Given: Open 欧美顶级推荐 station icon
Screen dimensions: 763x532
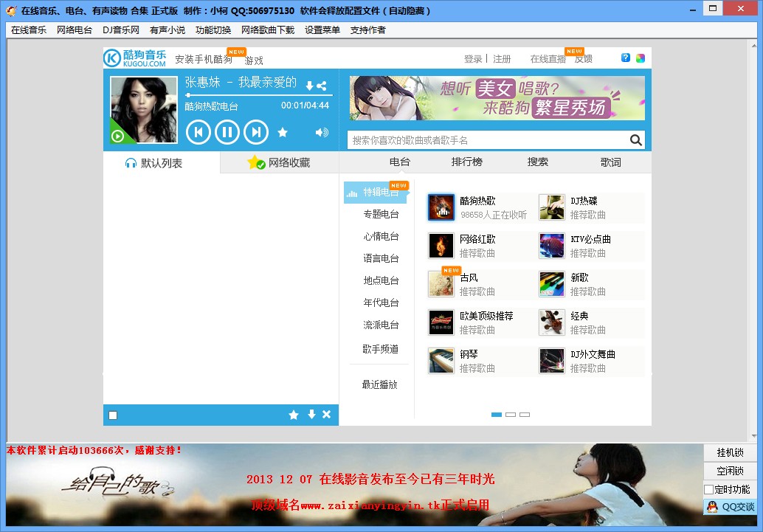Looking at the screenshot, I should pyautogui.click(x=441, y=322).
